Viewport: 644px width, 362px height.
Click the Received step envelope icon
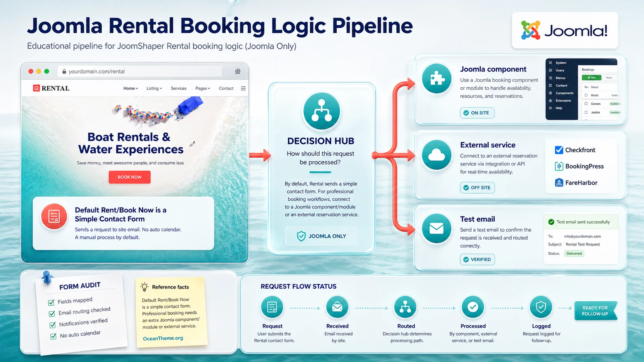point(337,307)
